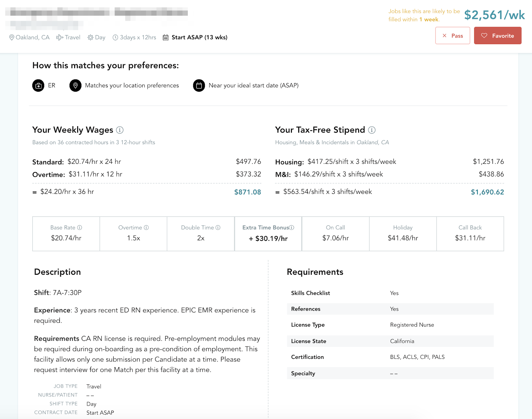The height and width of the screenshot is (419, 532).
Task: Click the location preferences pin icon
Action: coord(75,86)
